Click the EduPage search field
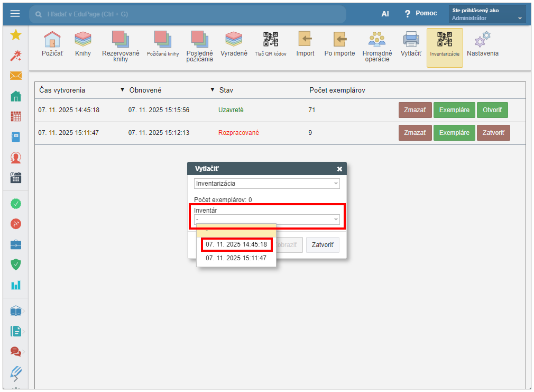 pos(188,14)
